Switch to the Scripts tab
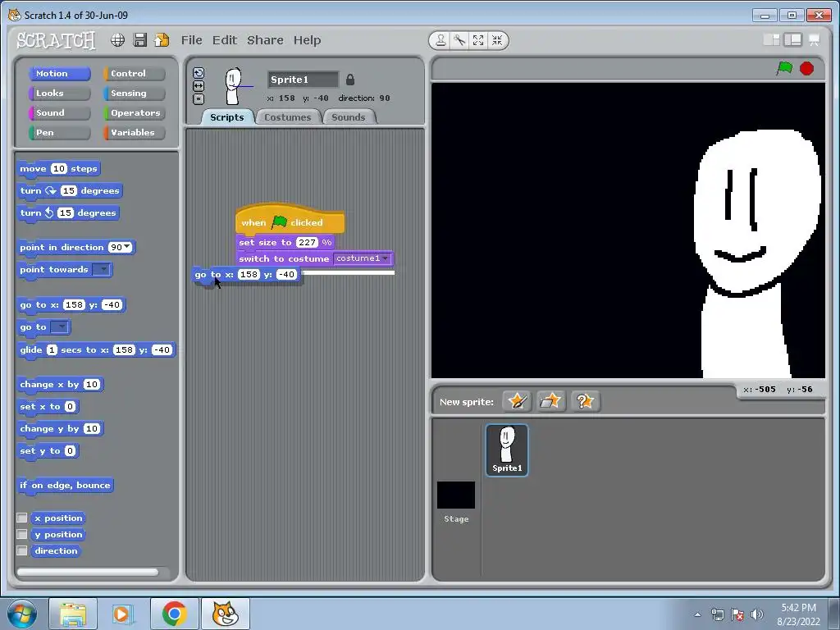The width and height of the screenshot is (840, 630). (x=226, y=117)
